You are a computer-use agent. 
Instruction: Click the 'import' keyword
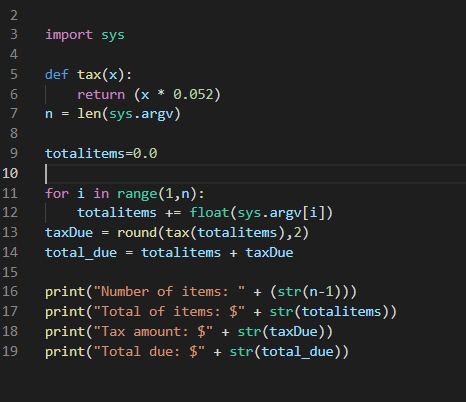pos(69,35)
